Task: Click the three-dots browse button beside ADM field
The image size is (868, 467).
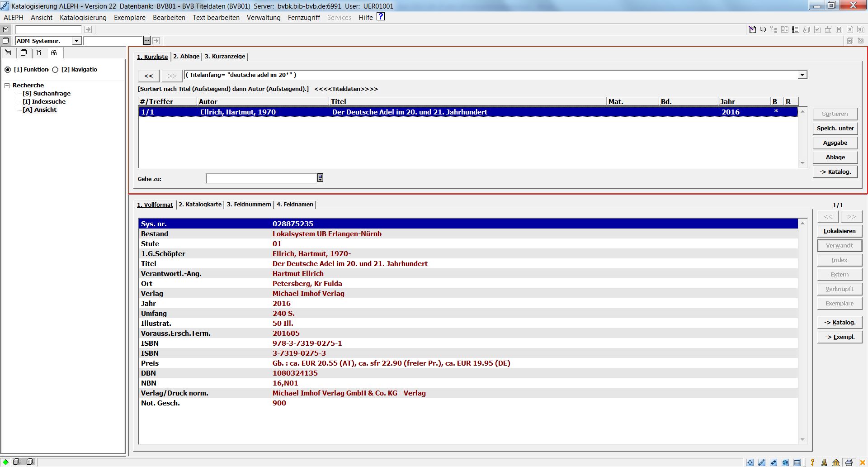Action: click(x=147, y=41)
